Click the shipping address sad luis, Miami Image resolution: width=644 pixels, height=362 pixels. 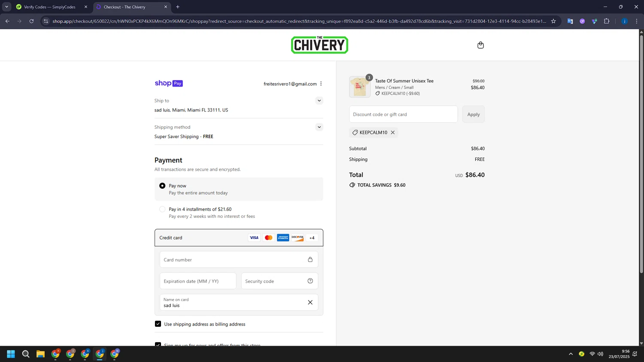pos(191,110)
